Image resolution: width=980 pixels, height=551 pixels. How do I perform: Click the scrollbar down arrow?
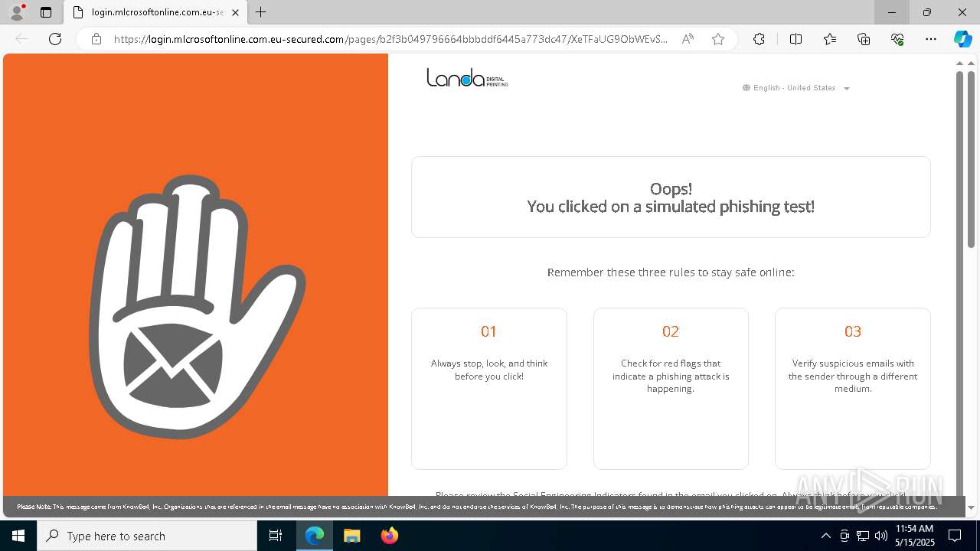(x=971, y=507)
